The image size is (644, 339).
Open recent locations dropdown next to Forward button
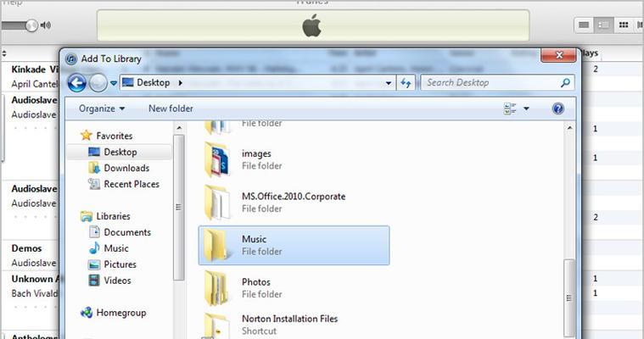point(114,83)
